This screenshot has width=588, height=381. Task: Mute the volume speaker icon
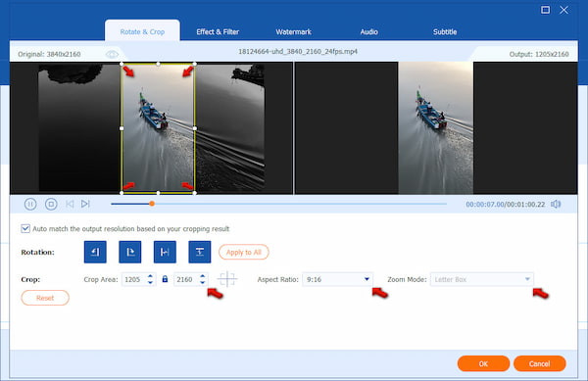[556, 204]
